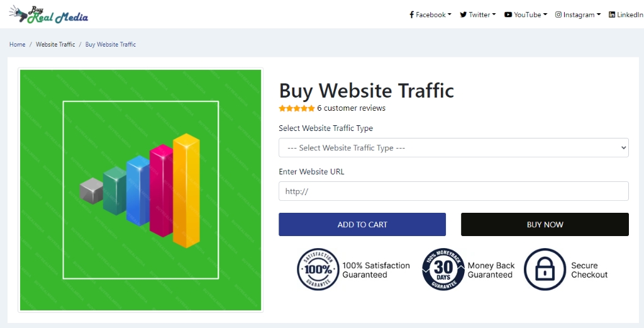Click the LinkedIn icon in navigation
The height and width of the screenshot is (328, 644).
point(612,14)
